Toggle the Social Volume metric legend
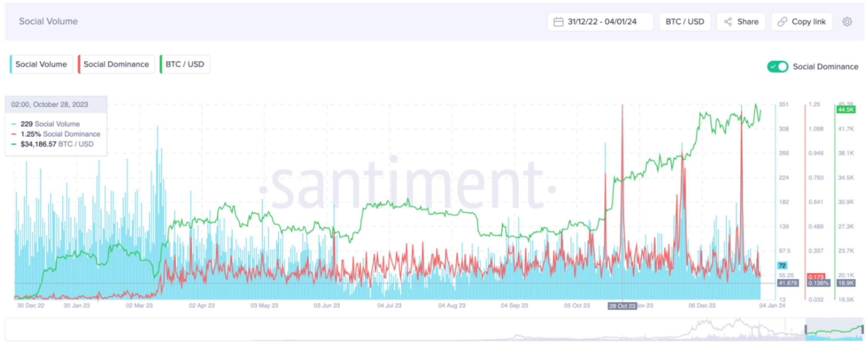Screen dimensions: 868x345 coord(41,64)
